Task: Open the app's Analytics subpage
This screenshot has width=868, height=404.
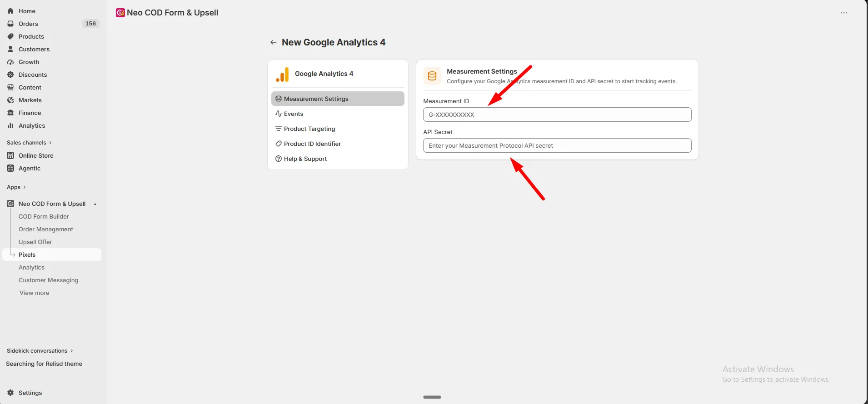Action: 31,267
